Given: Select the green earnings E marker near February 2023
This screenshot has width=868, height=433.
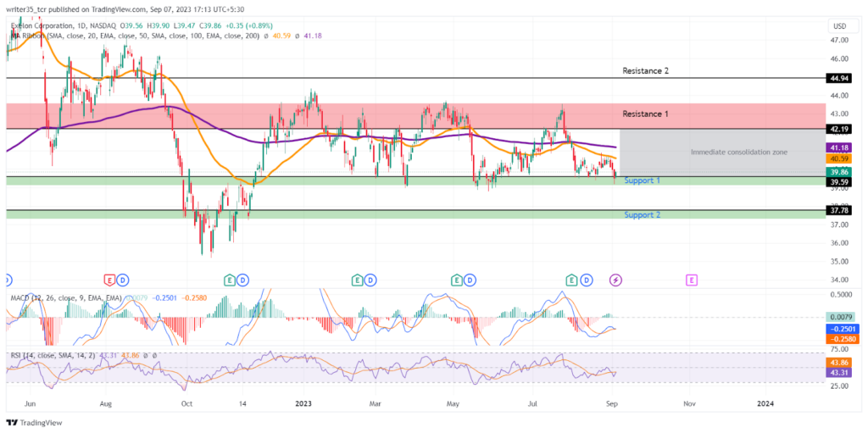Looking at the screenshot, I should [x=358, y=280].
